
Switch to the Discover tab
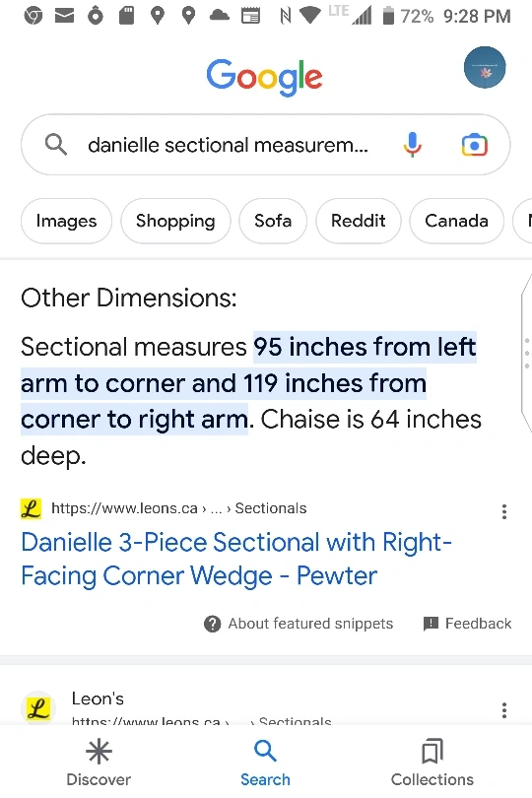[99, 763]
